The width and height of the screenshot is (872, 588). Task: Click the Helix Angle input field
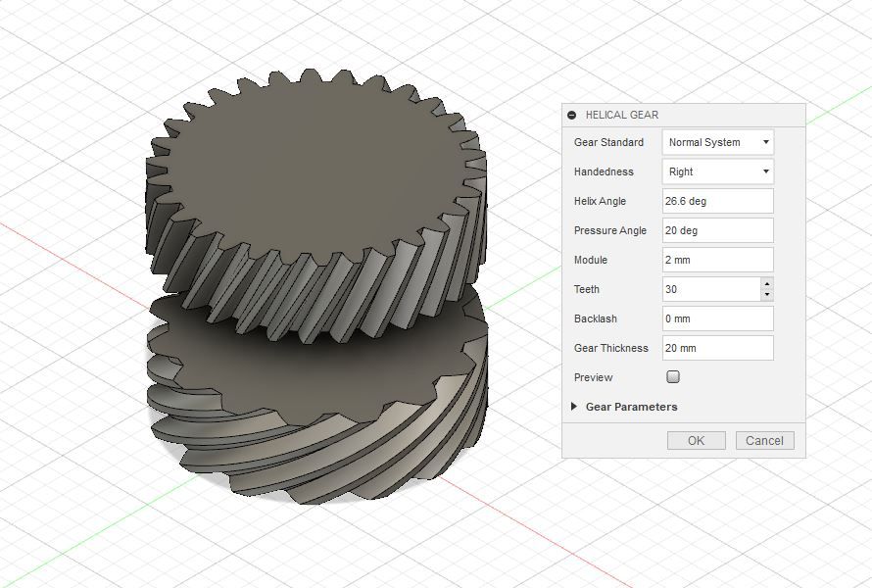(717, 201)
